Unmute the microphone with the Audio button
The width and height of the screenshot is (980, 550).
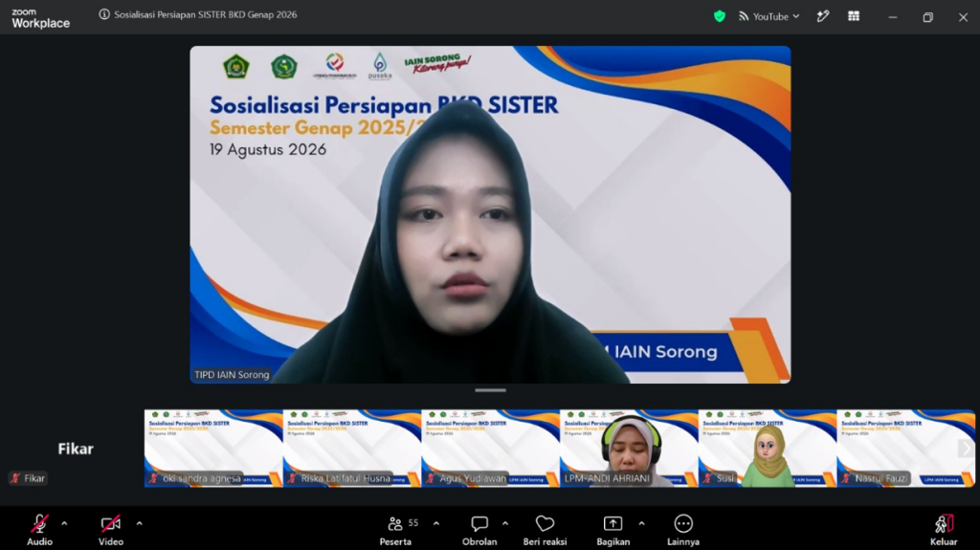[x=39, y=529]
